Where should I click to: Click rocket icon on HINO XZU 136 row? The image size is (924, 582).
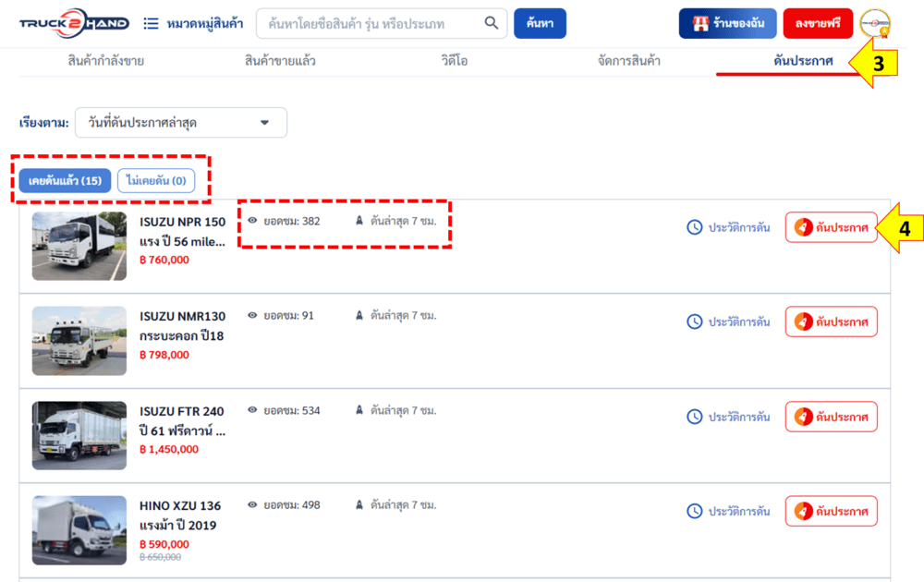point(803,511)
